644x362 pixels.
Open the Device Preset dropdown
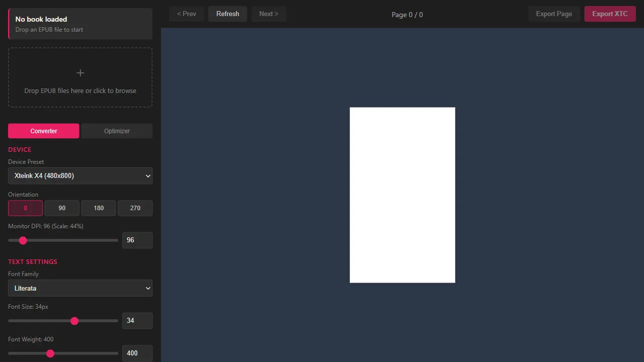pyautogui.click(x=80, y=176)
